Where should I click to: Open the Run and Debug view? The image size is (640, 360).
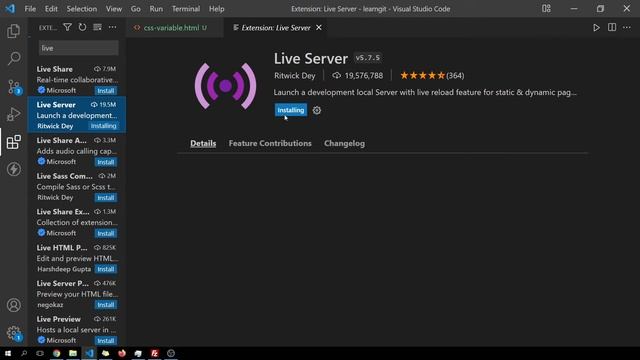[13, 114]
